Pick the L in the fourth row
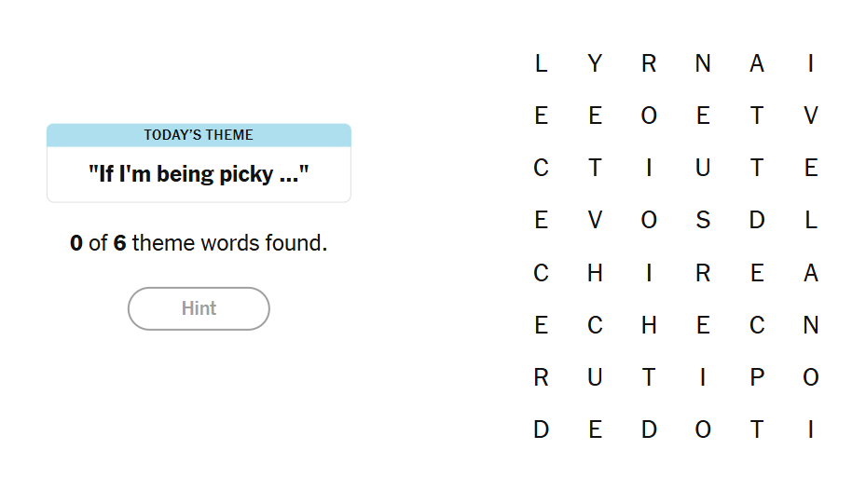The image size is (866, 504). click(x=811, y=221)
